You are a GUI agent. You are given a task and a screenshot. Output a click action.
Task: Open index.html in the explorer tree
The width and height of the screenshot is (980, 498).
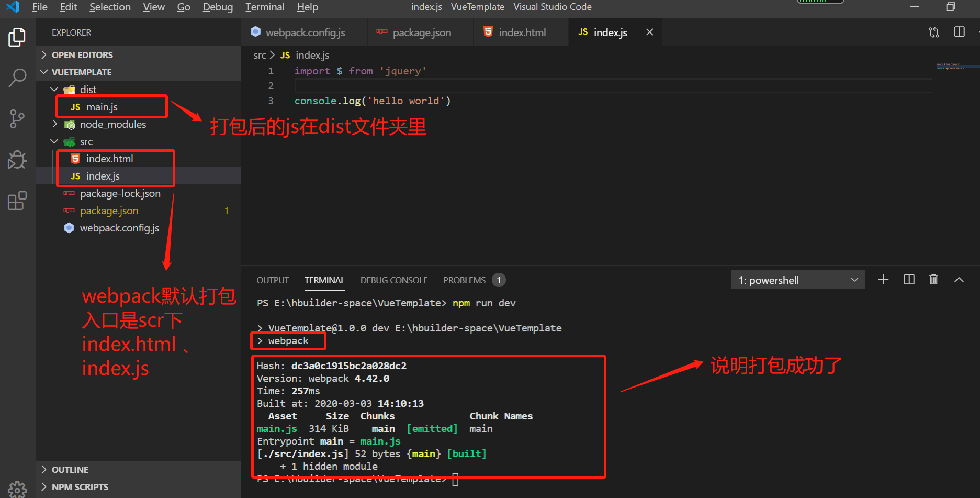[x=139, y=159]
